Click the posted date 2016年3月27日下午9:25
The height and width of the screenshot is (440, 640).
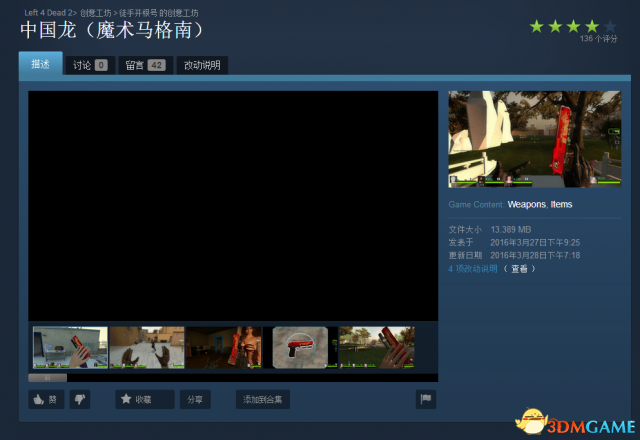click(x=535, y=242)
